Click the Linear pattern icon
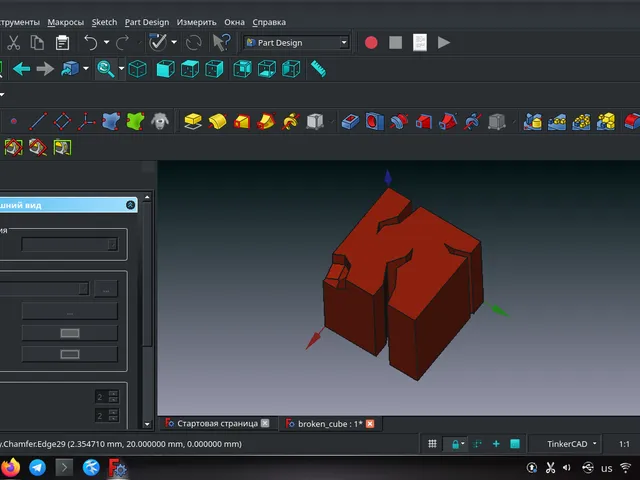Image resolution: width=640 pixels, height=480 pixels. [x=557, y=121]
